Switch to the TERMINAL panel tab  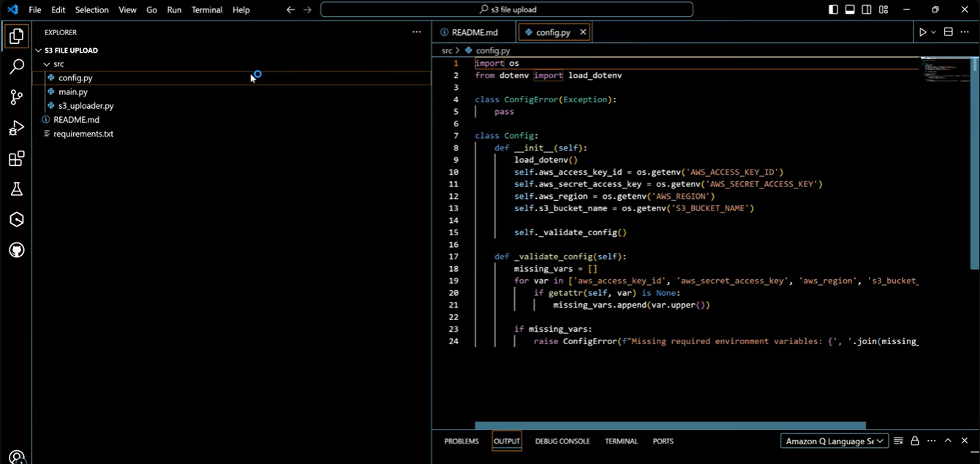[x=622, y=441]
